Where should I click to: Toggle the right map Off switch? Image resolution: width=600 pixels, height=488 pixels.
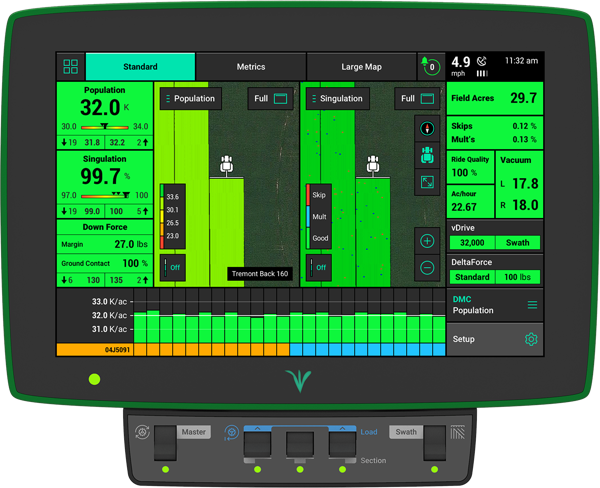click(318, 267)
